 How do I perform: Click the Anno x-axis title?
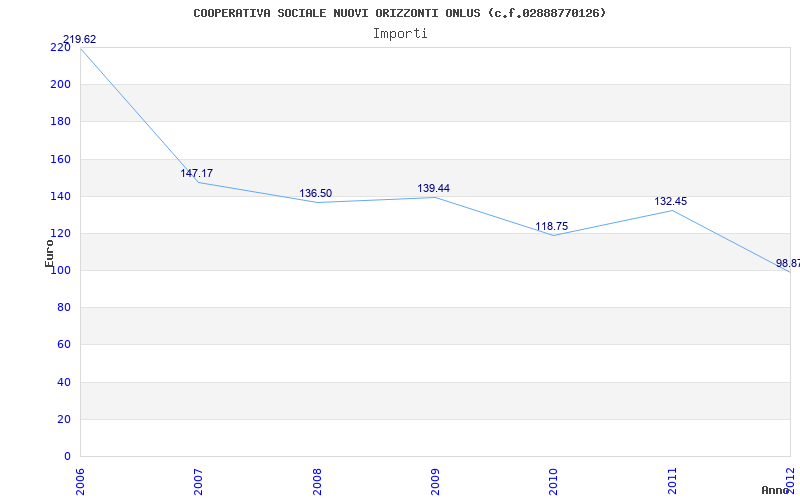[x=775, y=490]
